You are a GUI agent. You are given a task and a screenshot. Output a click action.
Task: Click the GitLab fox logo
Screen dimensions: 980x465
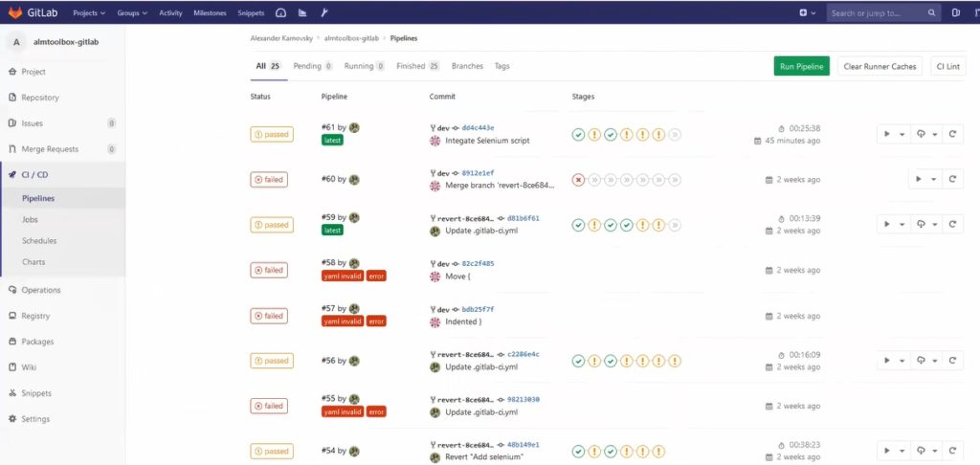tap(14, 13)
